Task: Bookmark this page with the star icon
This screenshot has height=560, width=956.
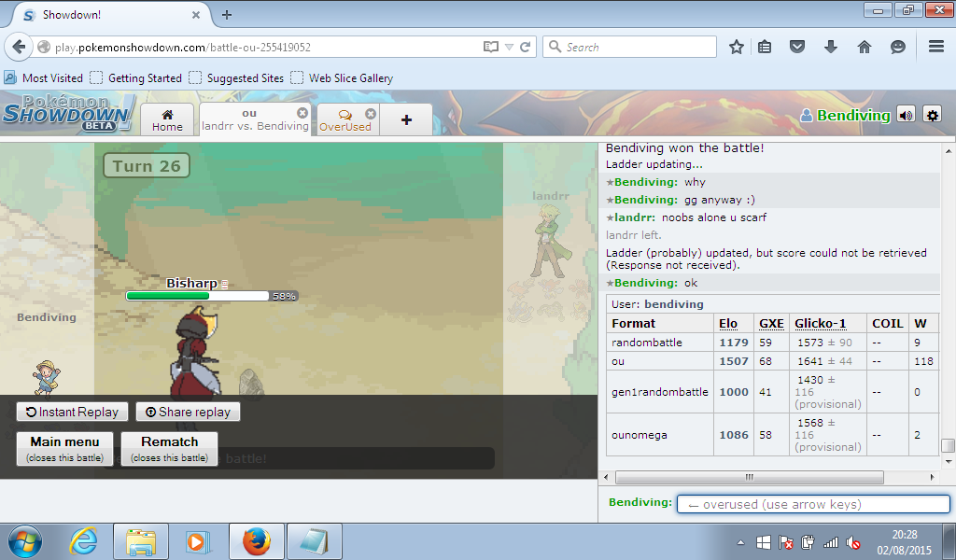Action: click(737, 47)
